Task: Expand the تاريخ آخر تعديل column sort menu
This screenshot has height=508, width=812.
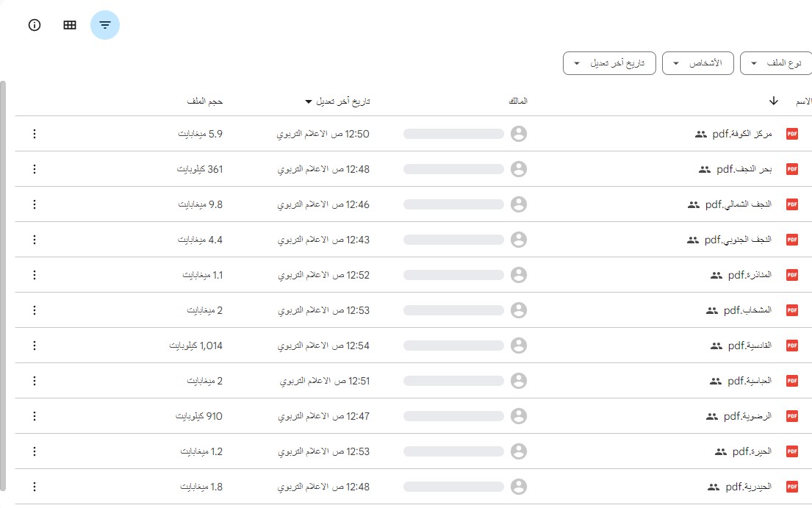Action: (x=337, y=101)
